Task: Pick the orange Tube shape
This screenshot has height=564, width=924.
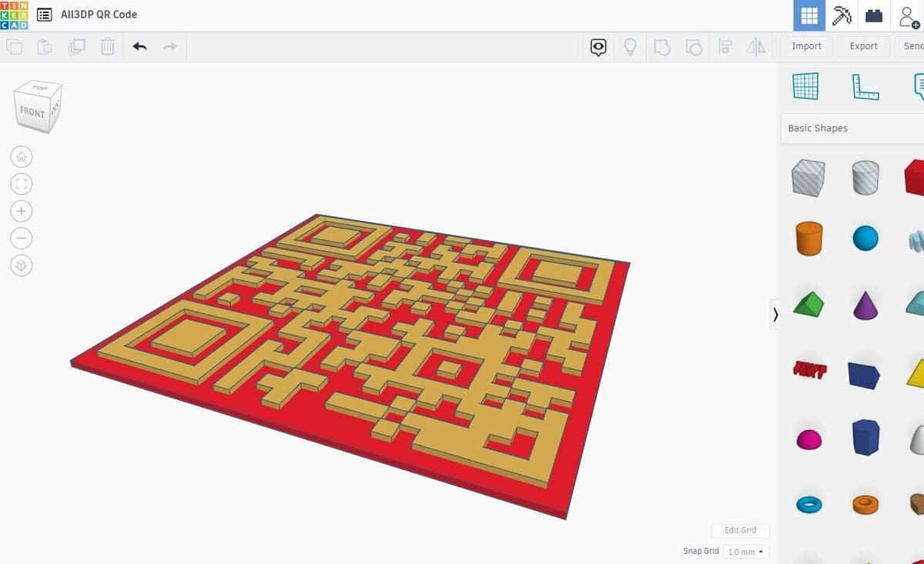Action: (x=865, y=504)
